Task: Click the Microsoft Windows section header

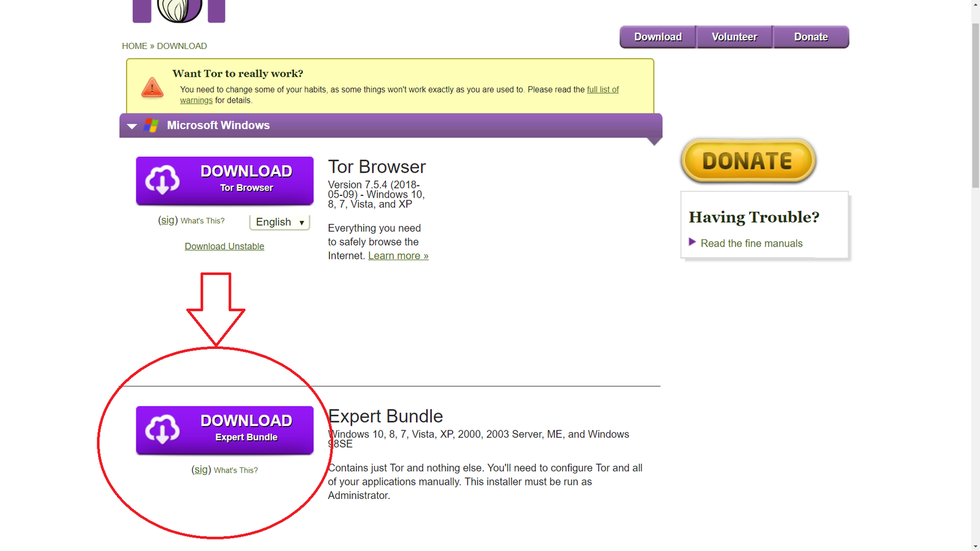Action: (x=391, y=126)
